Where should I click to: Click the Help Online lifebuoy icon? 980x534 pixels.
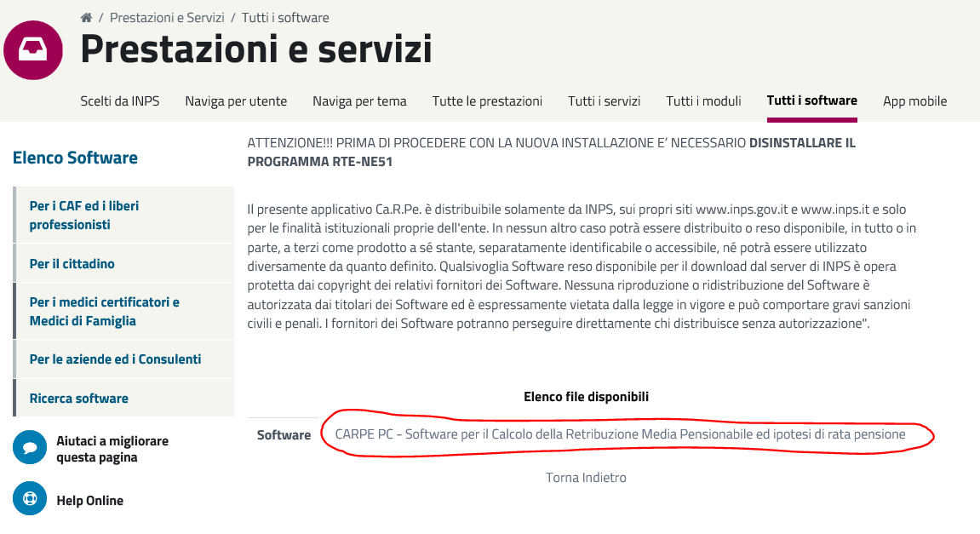[30, 499]
